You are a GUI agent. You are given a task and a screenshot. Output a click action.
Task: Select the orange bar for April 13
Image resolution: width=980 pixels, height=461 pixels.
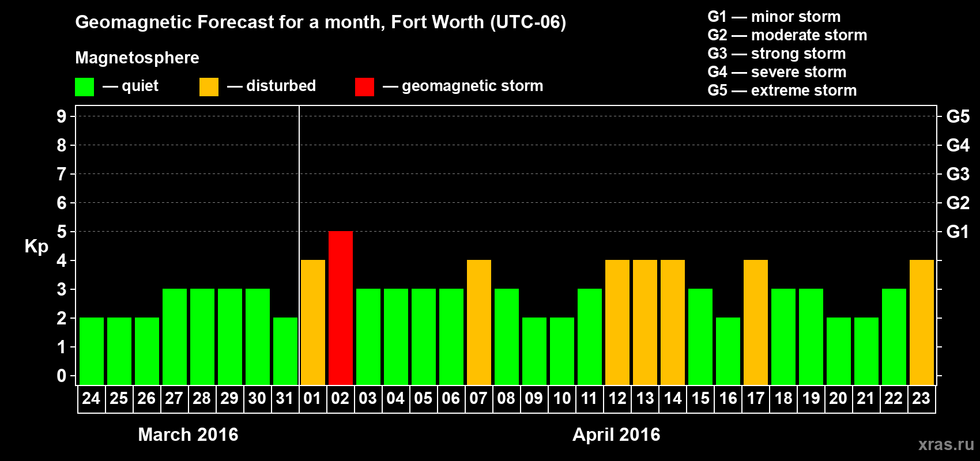tap(645, 323)
